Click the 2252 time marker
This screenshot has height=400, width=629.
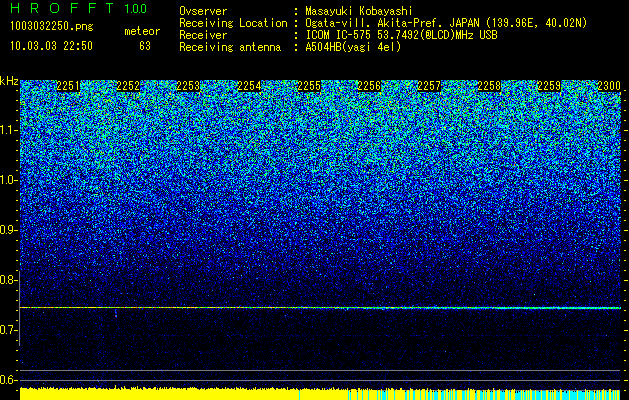tap(128, 86)
